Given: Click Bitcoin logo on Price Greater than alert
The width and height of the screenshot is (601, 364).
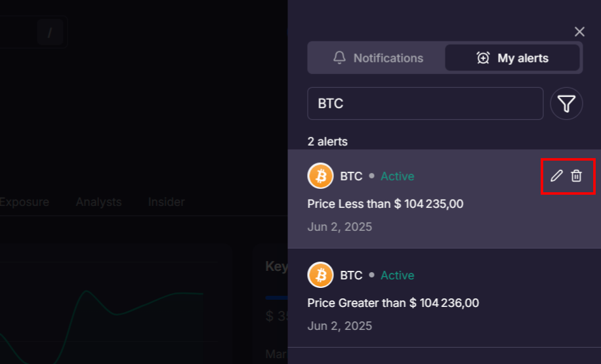Looking at the screenshot, I should click(x=321, y=275).
